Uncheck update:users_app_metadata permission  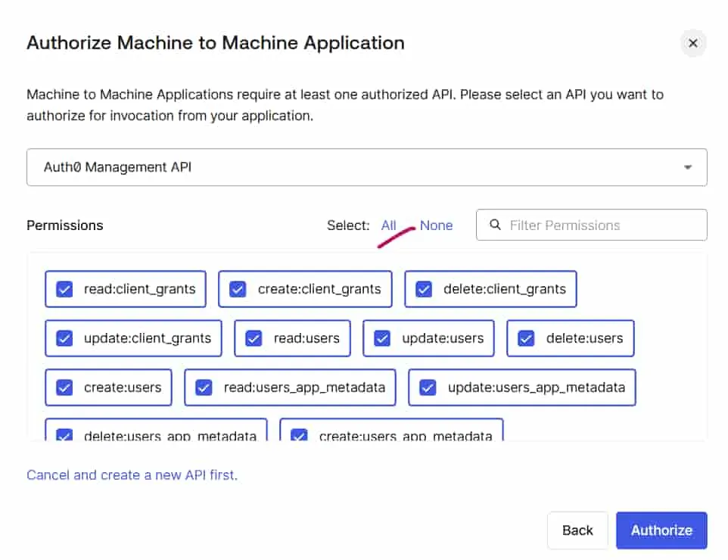(x=428, y=387)
